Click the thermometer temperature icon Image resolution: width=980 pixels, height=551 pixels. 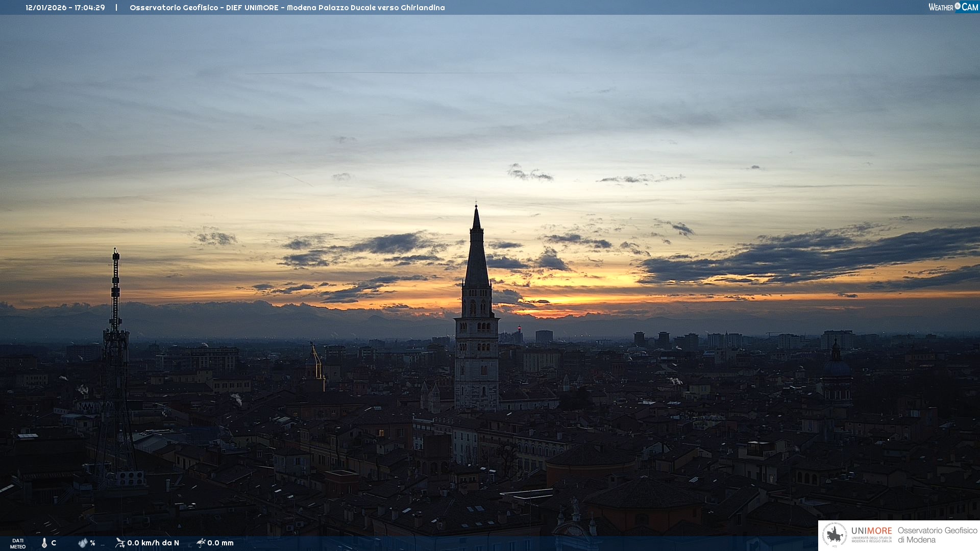[44, 543]
